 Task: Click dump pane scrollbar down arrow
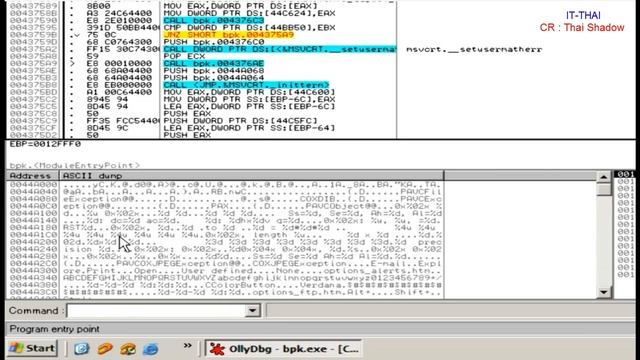[x=604, y=292]
